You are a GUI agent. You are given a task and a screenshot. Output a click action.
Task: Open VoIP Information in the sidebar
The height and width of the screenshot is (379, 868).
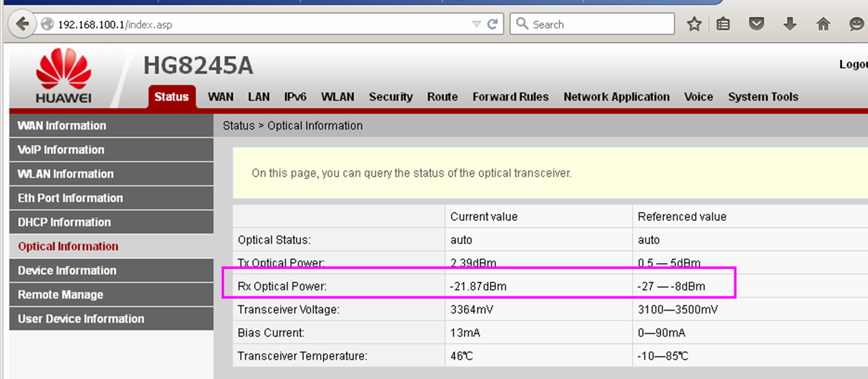(111, 150)
